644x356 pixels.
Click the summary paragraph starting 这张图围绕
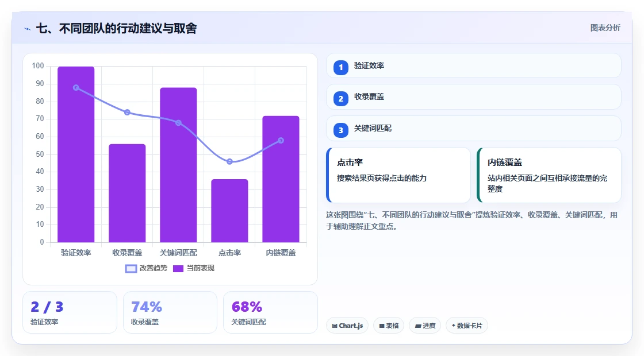click(x=471, y=220)
